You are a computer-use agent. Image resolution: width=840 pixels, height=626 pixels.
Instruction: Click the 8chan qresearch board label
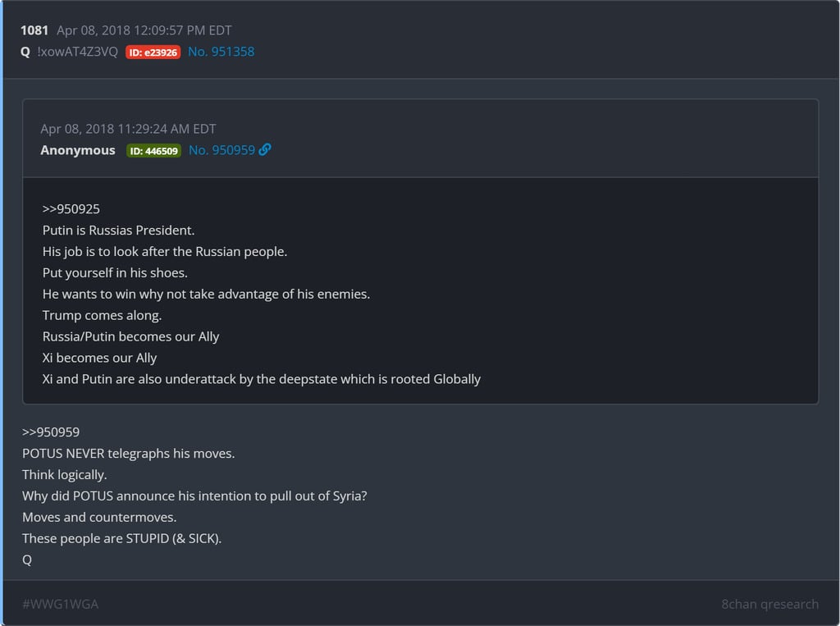point(769,604)
